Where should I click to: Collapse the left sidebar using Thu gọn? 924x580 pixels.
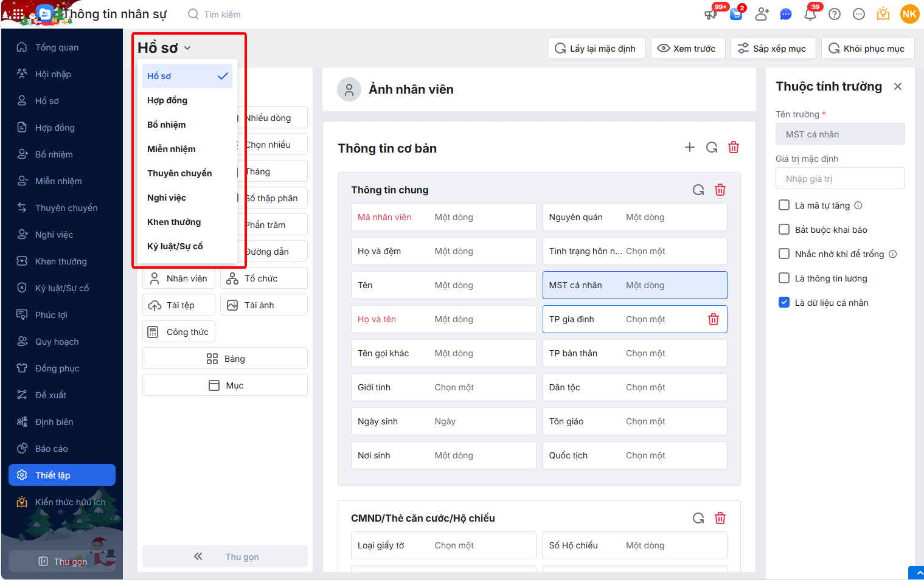(62, 561)
